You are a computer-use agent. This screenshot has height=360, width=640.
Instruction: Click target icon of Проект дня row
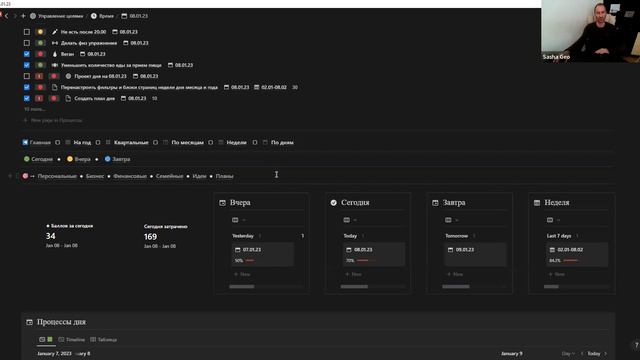coord(68,76)
